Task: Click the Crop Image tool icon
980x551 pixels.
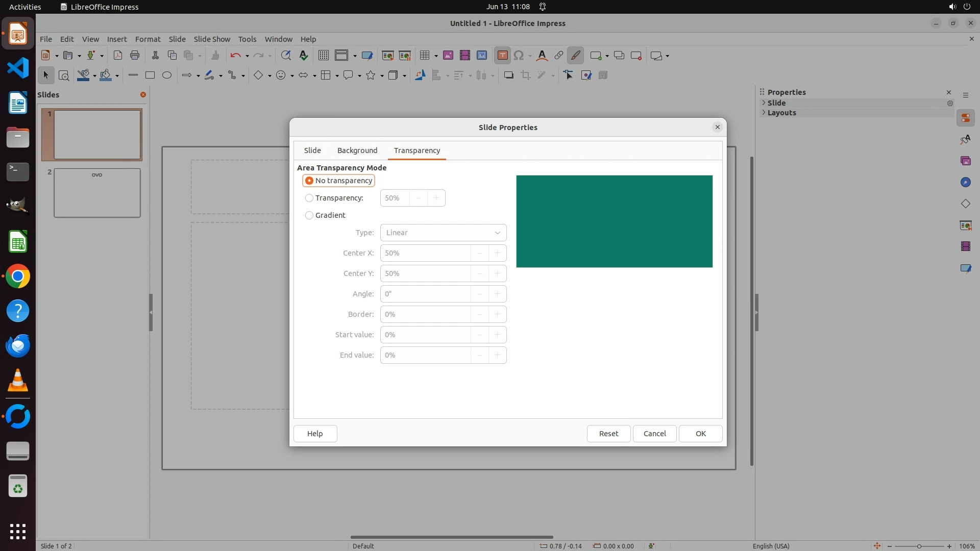Action: 525,76
